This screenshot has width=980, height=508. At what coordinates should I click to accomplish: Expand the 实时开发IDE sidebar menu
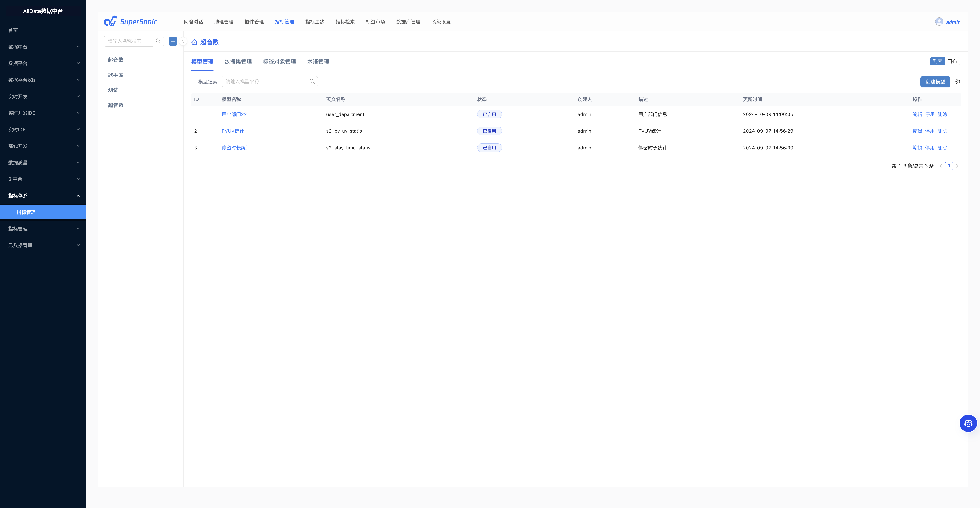tap(43, 113)
